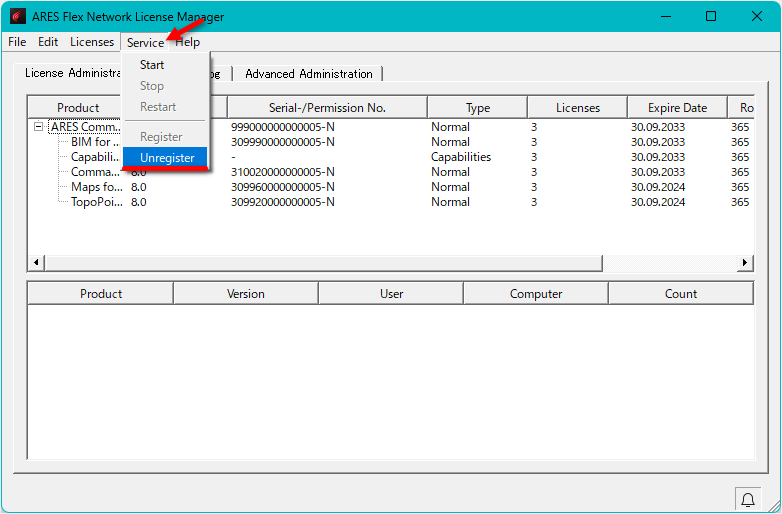Image resolution: width=782 pixels, height=514 pixels.
Task: Click serial 309990000000005-N
Action: [282, 142]
